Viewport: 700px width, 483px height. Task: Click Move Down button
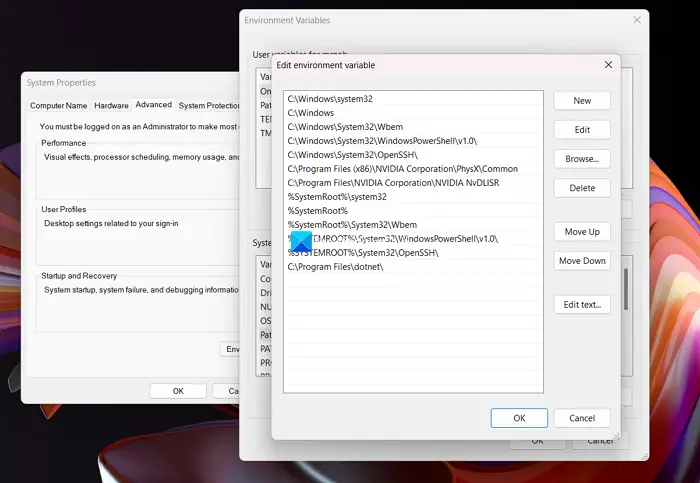click(x=582, y=261)
